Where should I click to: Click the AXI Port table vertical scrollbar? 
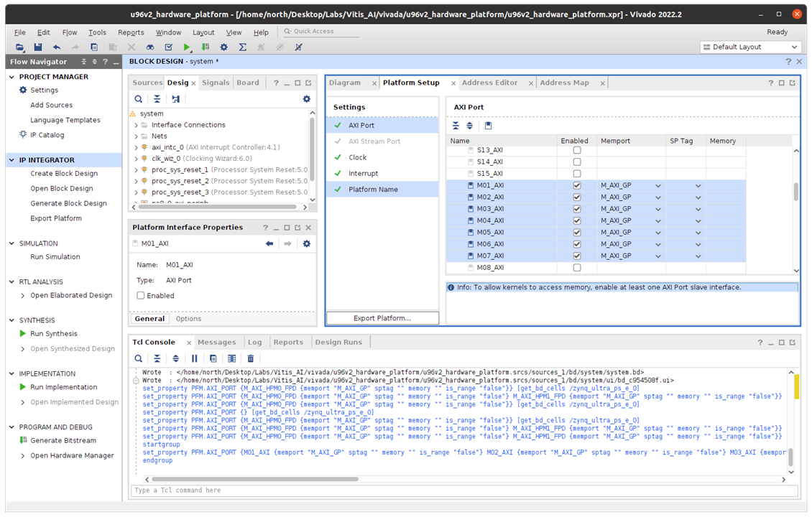pos(796,192)
